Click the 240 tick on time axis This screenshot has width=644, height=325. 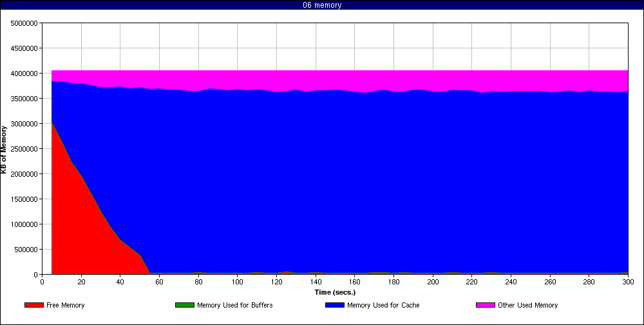[511, 282]
